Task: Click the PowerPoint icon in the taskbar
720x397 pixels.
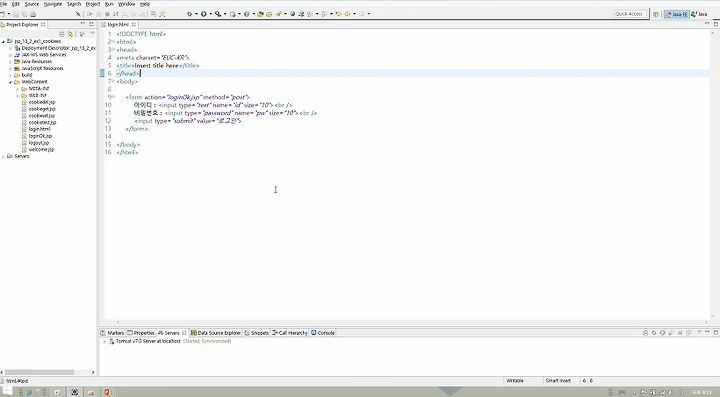Action: coord(107,392)
